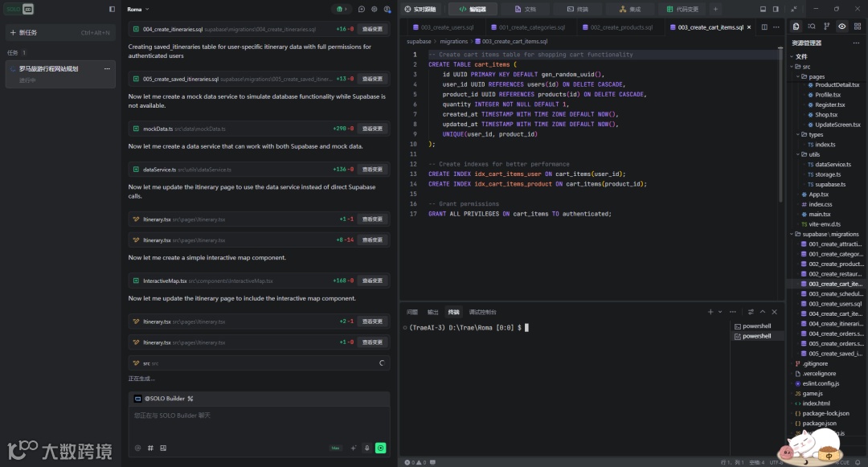Click the @ mention icon in chat
This screenshot has height=467, width=868.
pyautogui.click(x=137, y=448)
